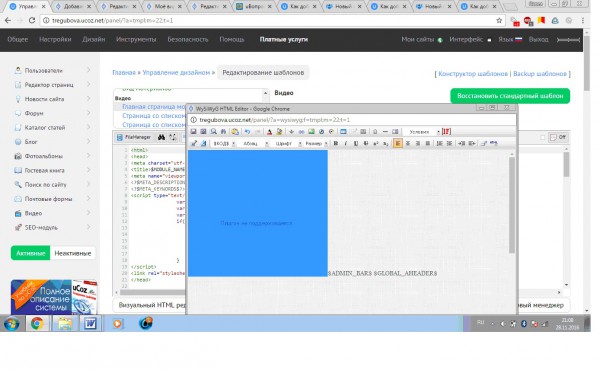Switch to Активные modules
Viewport: 600px width, 370px height.
[x=31, y=253]
